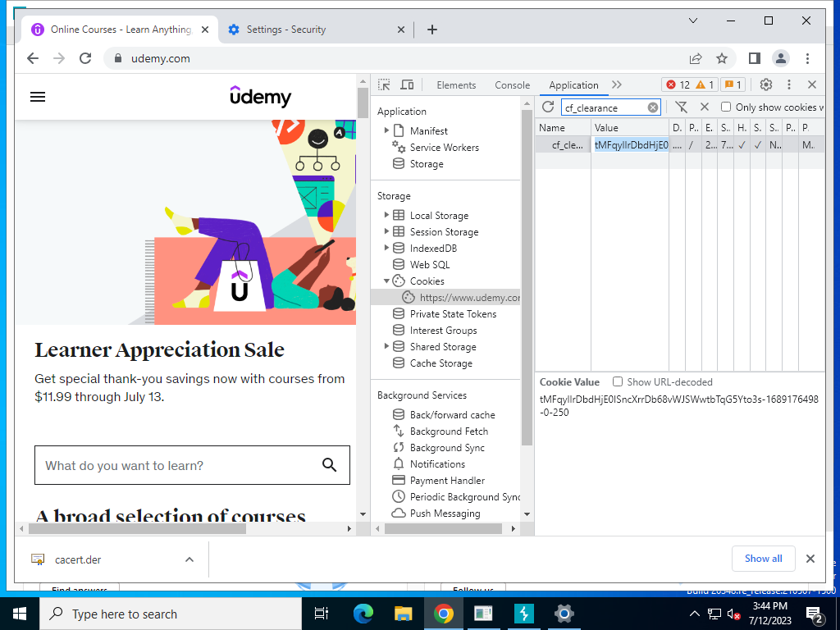Enable Only show cookies with an issue
This screenshot has height=630, width=840.
click(x=725, y=107)
